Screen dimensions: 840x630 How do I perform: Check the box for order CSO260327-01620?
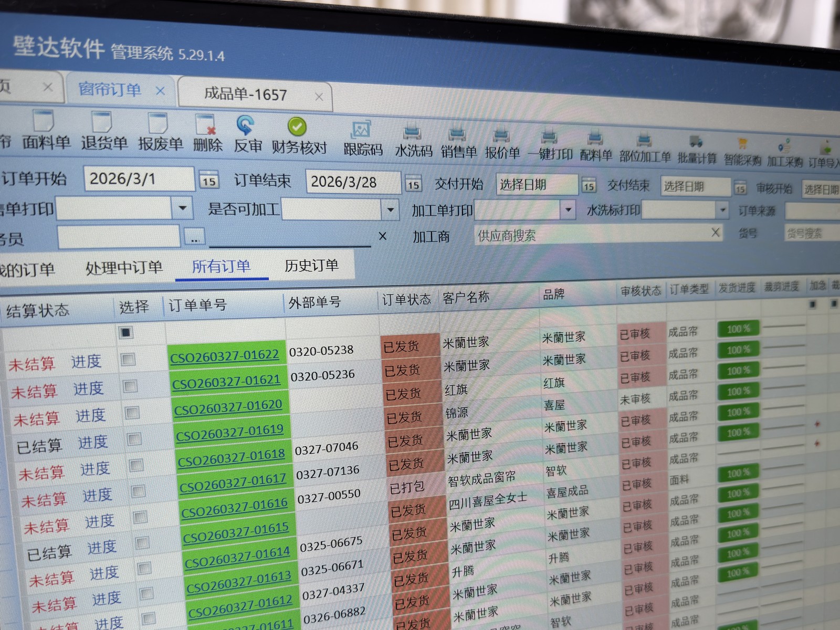(x=132, y=413)
